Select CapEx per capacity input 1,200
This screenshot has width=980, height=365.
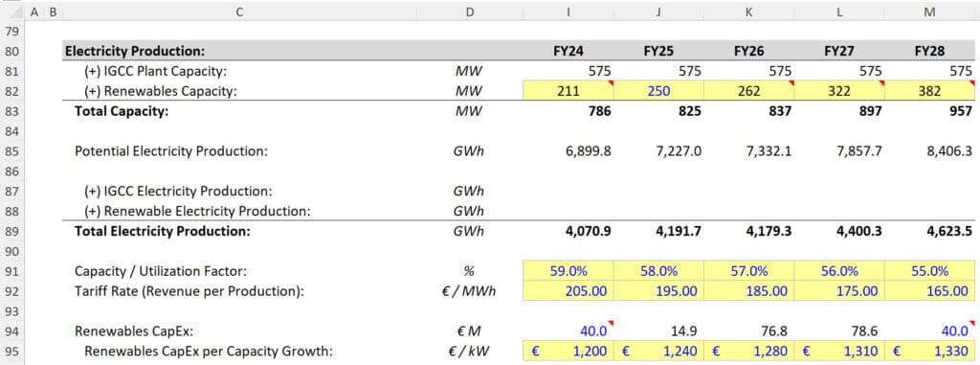click(x=568, y=352)
